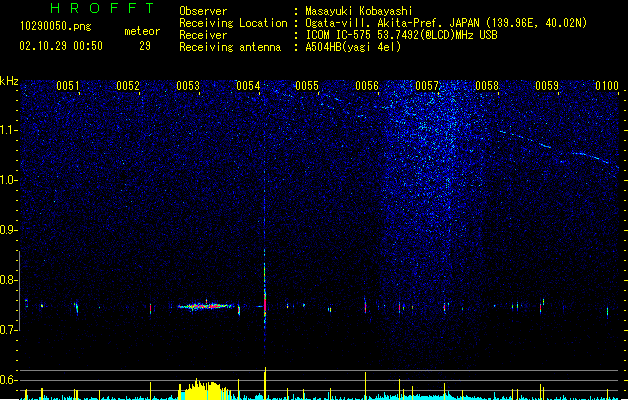Click the kHz axis unit label
Viewport: 629px width, 400px height.
click(9, 81)
